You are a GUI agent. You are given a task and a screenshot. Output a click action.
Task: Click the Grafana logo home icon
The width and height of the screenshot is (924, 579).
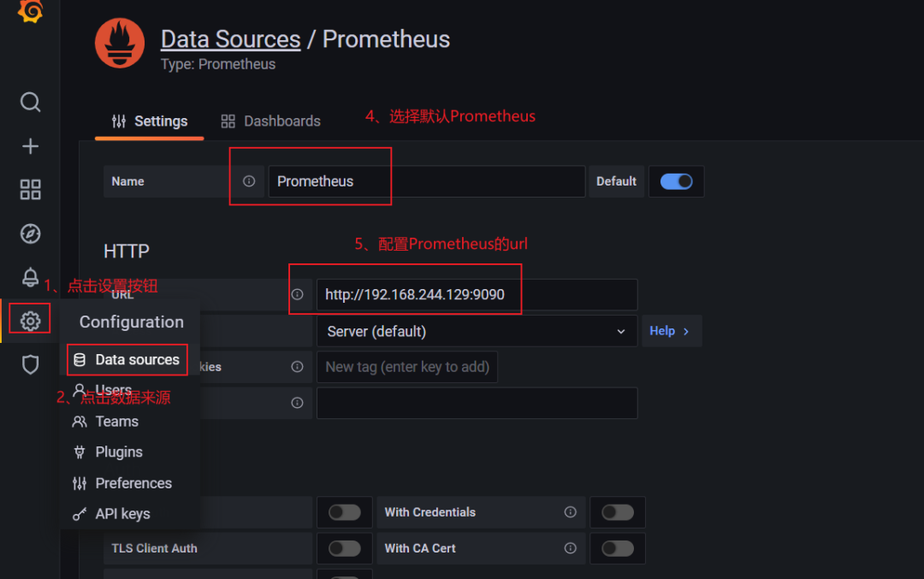(30, 11)
